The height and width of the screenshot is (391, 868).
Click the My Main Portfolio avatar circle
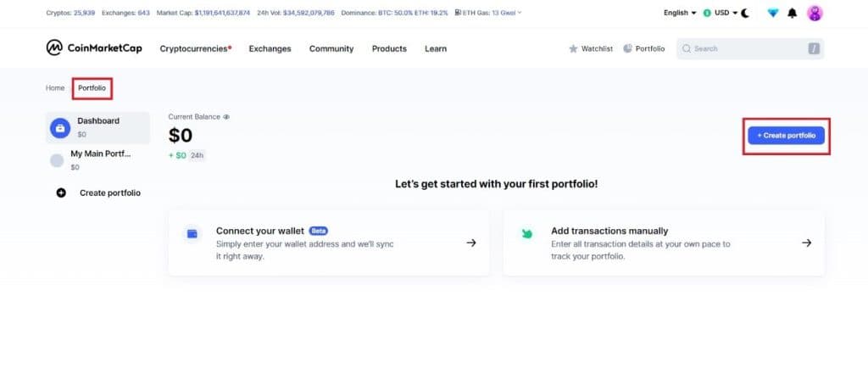pyautogui.click(x=57, y=160)
